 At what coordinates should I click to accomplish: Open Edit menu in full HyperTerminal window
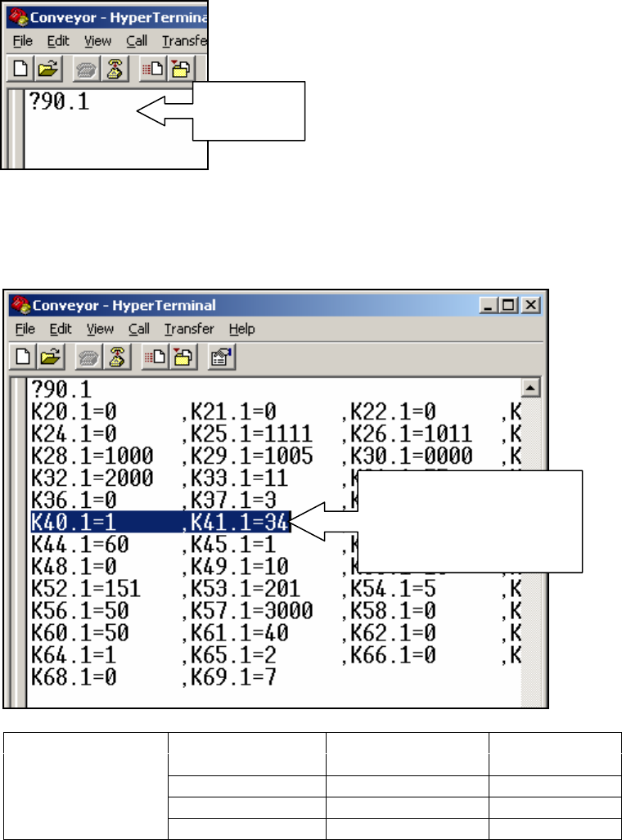point(61,329)
